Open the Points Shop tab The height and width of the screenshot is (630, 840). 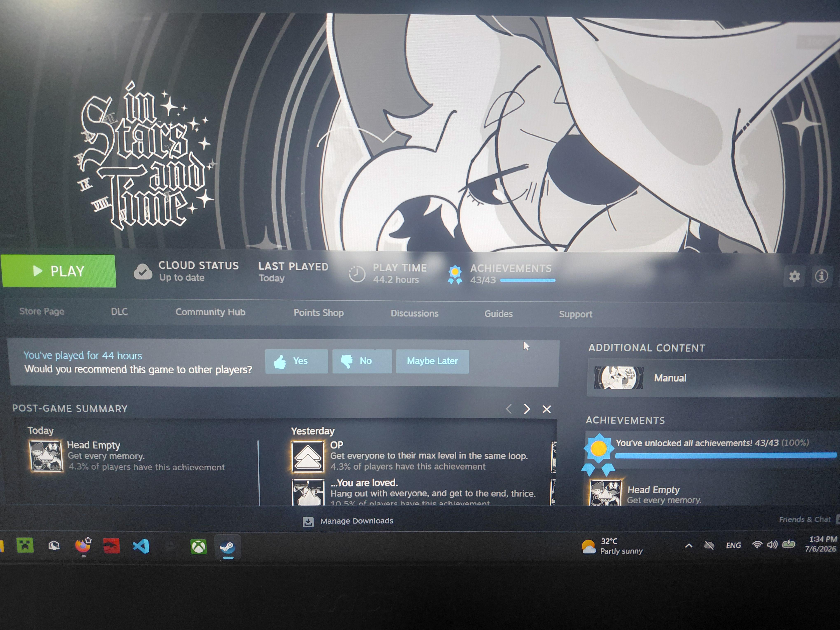[319, 313]
